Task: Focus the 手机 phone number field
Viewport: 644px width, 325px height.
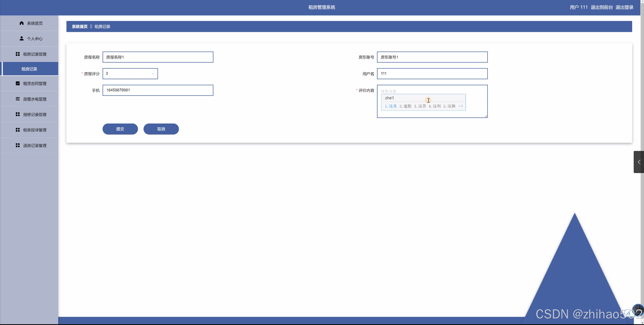Action: [158, 90]
